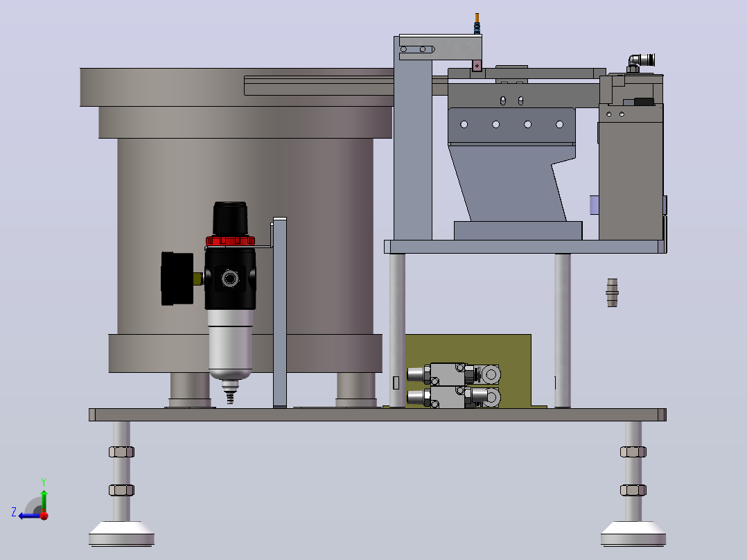
Task: Select the upper hex nut on the left leg
Action: point(121,452)
